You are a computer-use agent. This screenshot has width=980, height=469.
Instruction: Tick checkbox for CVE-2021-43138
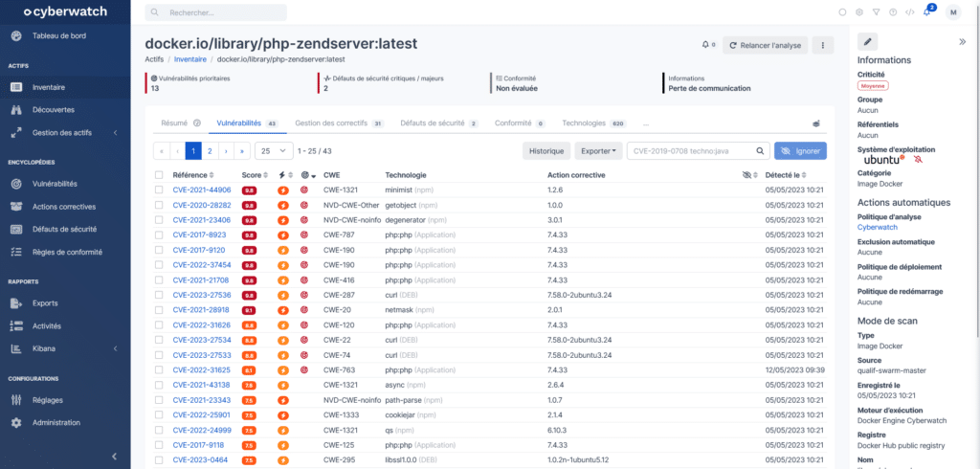(x=159, y=385)
